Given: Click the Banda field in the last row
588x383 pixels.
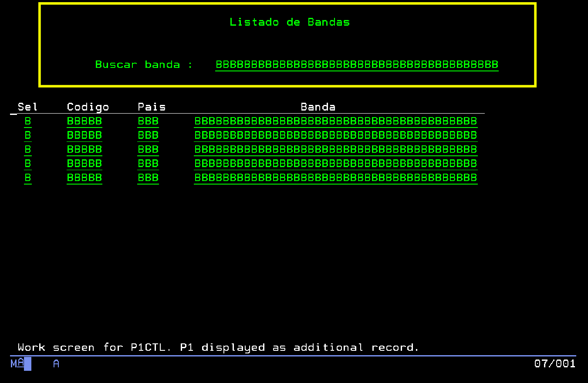Looking at the screenshot, I should click(x=335, y=178).
